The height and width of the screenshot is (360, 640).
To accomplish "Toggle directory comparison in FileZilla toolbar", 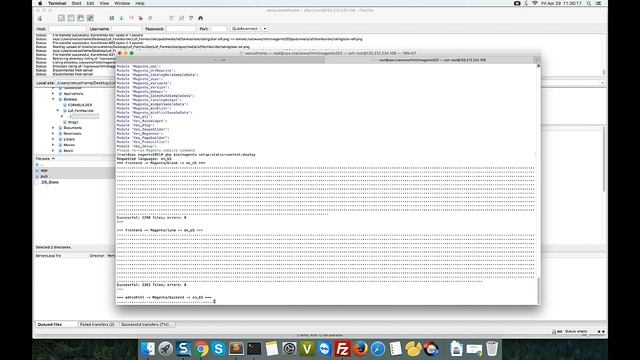I will pyautogui.click(x=182, y=18).
